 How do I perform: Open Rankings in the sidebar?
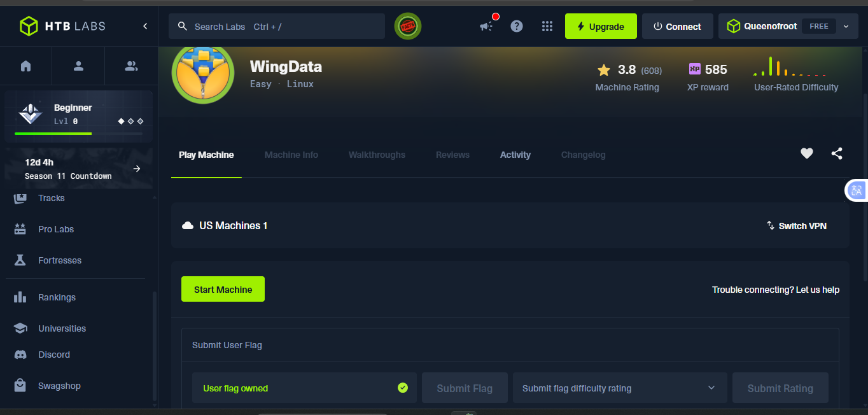[57, 297]
